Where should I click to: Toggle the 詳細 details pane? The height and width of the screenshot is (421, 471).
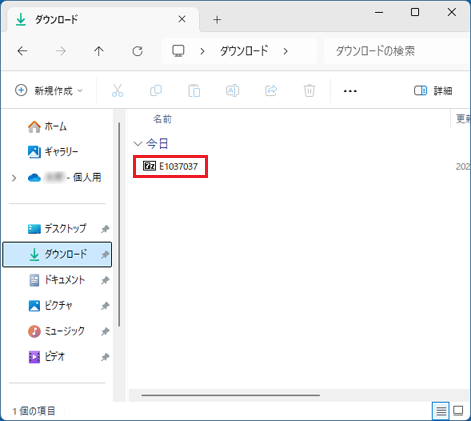pyautogui.click(x=433, y=90)
